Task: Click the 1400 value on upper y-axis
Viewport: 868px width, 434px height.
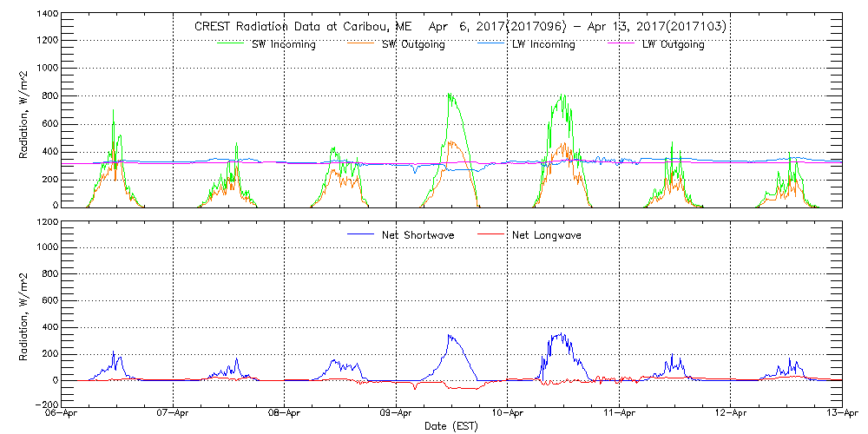Action: 48,15
